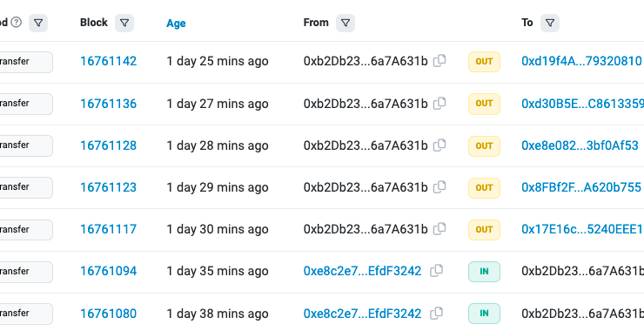Image resolution: width=644 pixels, height=331 pixels.
Task: Click From address 0xb2Db23...6a7A631b in block 16761142 row
Action: point(366,61)
